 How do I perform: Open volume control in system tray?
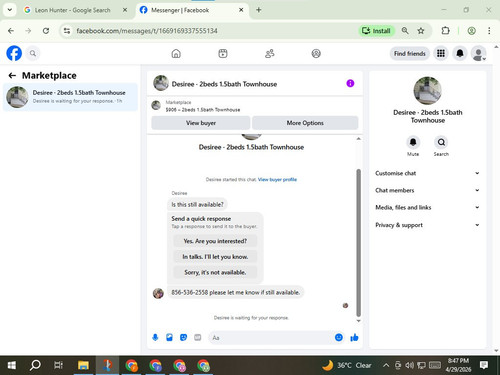tap(409, 365)
